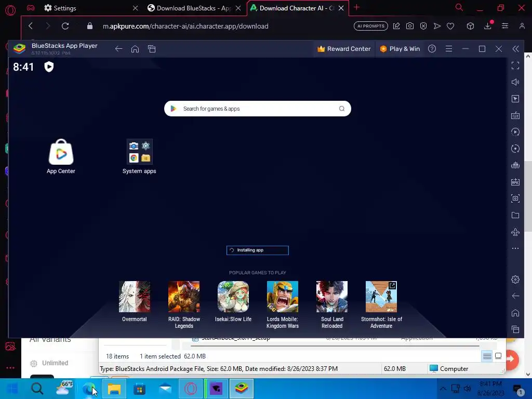Click the heart bookmark icon in browser

pyautogui.click(x=450, y=26)
